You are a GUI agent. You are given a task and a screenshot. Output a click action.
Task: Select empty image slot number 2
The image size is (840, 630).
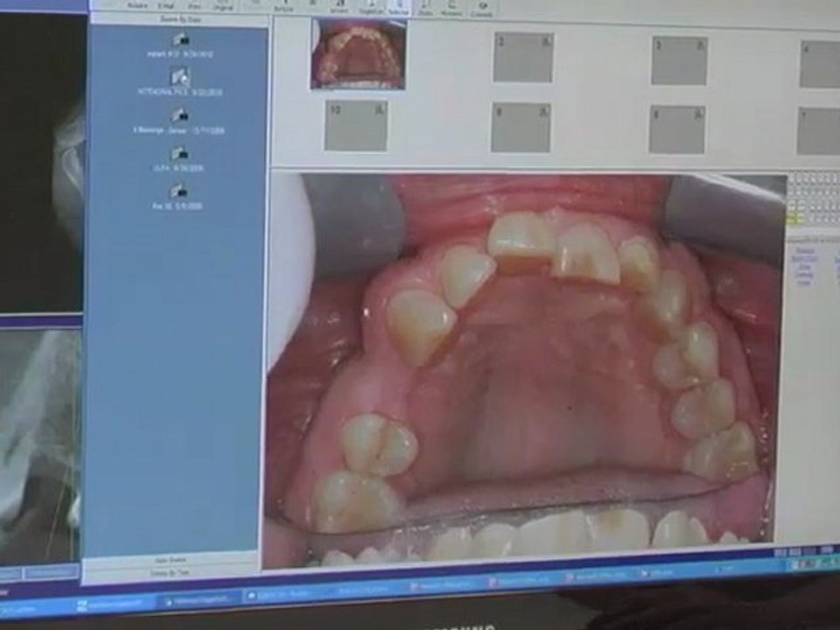tap(523, 58)
